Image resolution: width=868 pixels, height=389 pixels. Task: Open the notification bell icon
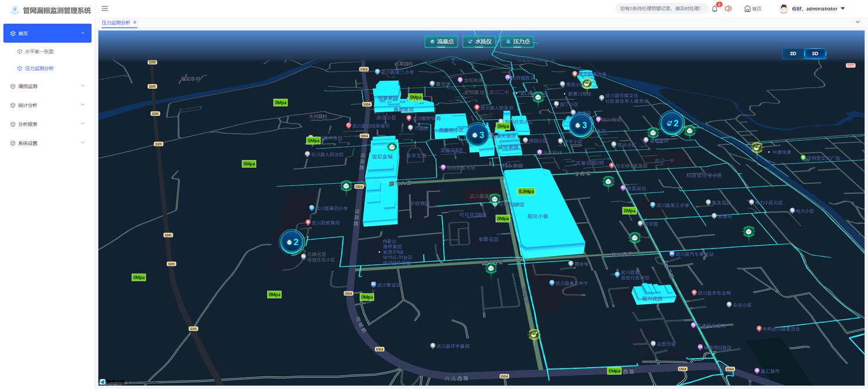[x=715, y=9]
